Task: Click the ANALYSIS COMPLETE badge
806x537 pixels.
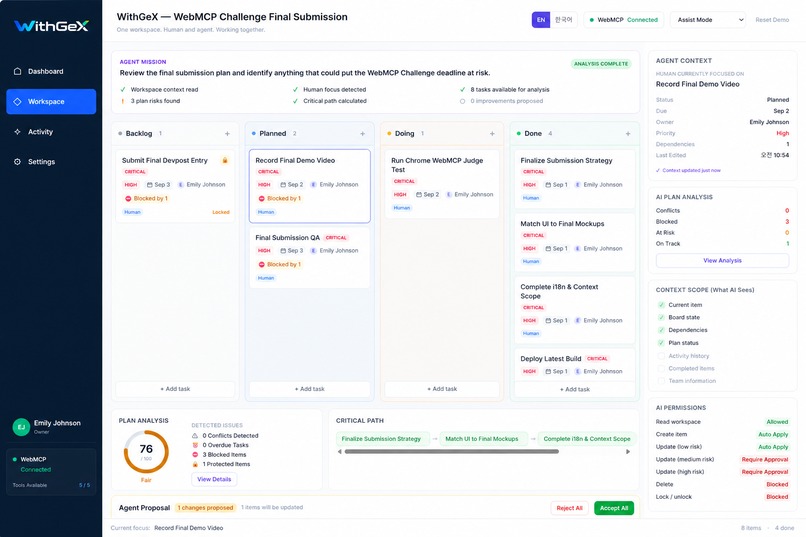Action: tap(601, 64)
